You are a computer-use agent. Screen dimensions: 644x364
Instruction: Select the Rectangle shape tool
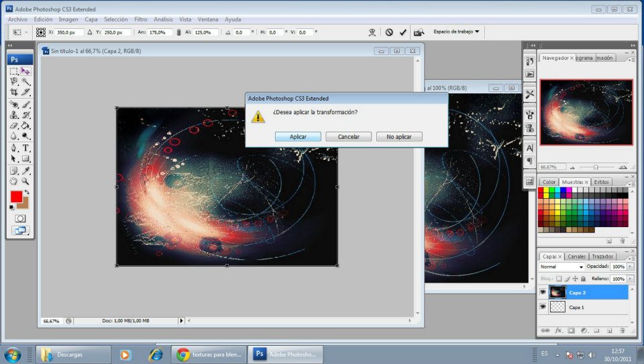pyautogui.click(x=25, y=158)
